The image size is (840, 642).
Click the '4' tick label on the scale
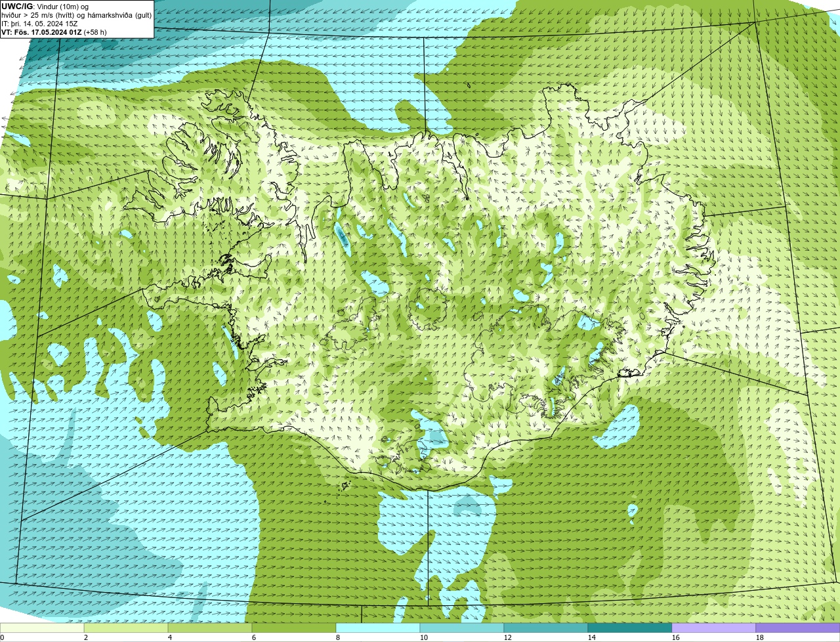(170, 637)
